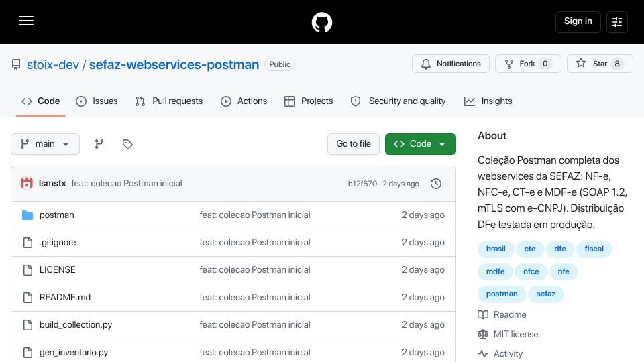The width and height of the screenshot is (644, 362).
Task: Open the sefaz-webservices-postman repository link
Action: [x=174, y=64]
